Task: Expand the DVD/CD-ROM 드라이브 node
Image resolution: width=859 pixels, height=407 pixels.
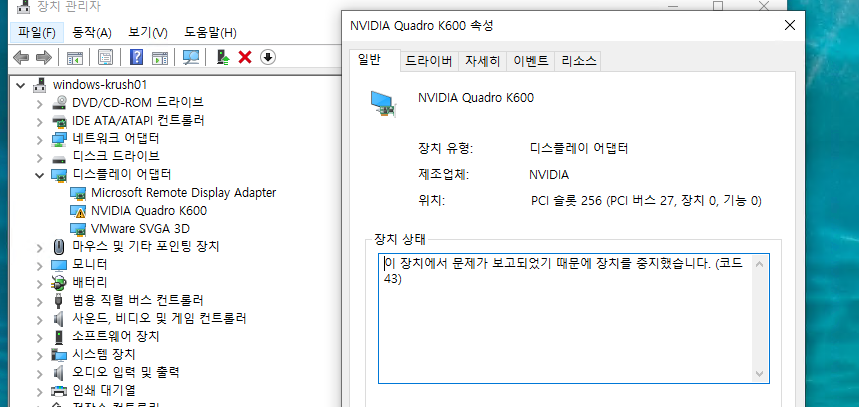Action: pos(39,104)
